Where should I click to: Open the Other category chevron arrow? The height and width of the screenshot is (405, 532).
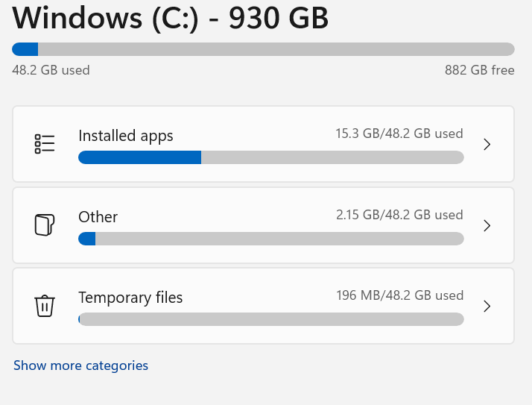pos(487,225)
